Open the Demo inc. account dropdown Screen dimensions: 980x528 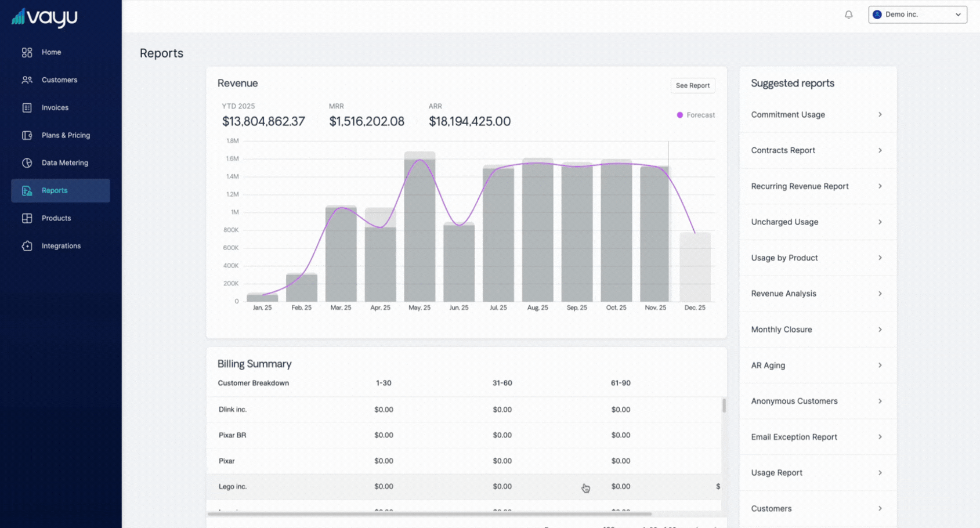[x=917, y=15]
